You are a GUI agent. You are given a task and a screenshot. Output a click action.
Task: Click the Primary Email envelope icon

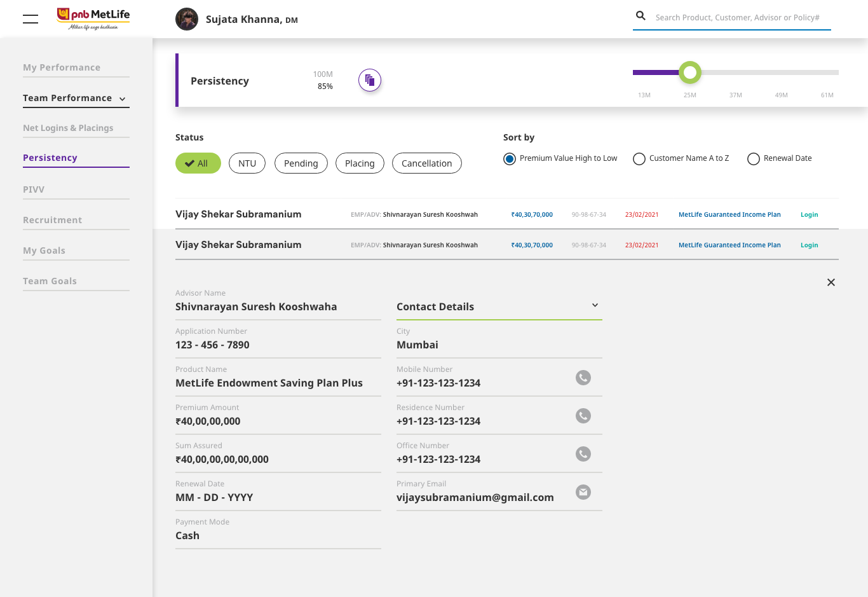[583, 492]
